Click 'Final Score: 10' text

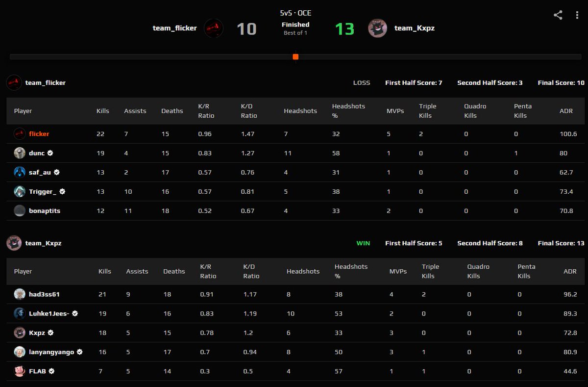tap(561, 82)
